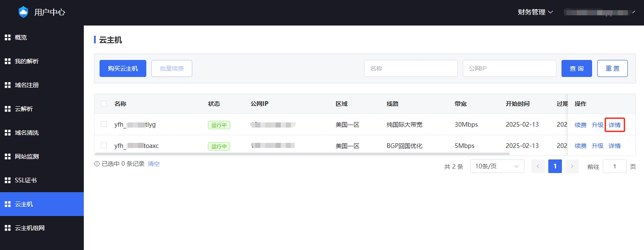
Task: Focus the 名称 search input field
Action: [411, 68]
